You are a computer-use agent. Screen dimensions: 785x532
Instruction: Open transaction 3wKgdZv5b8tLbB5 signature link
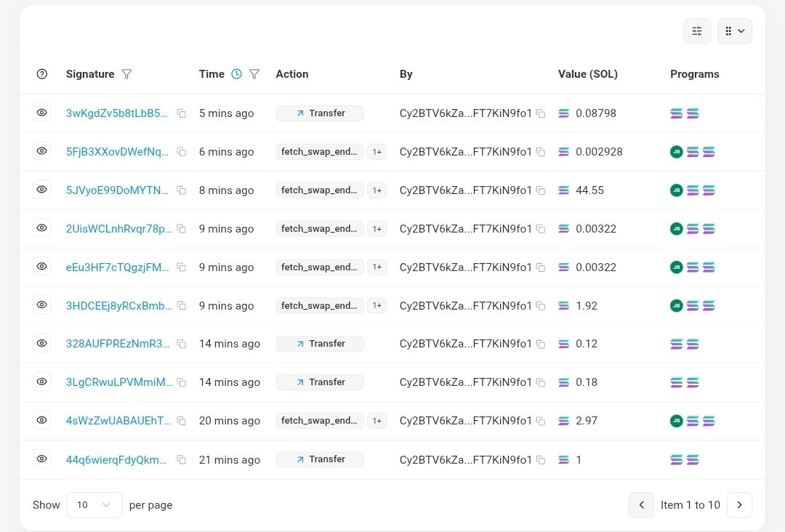(x=116, y=113)
